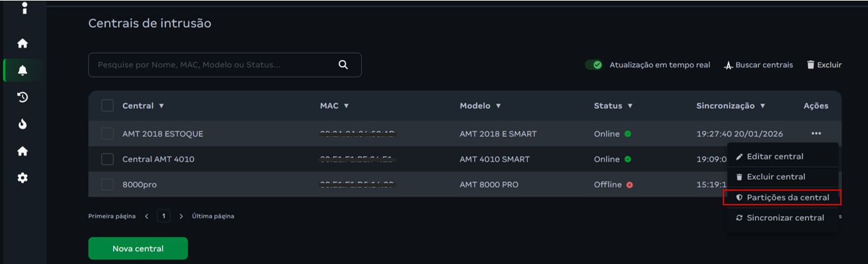Viewport: 868px width, 264px height.
Task: Open the history clock sidebar icon
Action: pos(23,97)
